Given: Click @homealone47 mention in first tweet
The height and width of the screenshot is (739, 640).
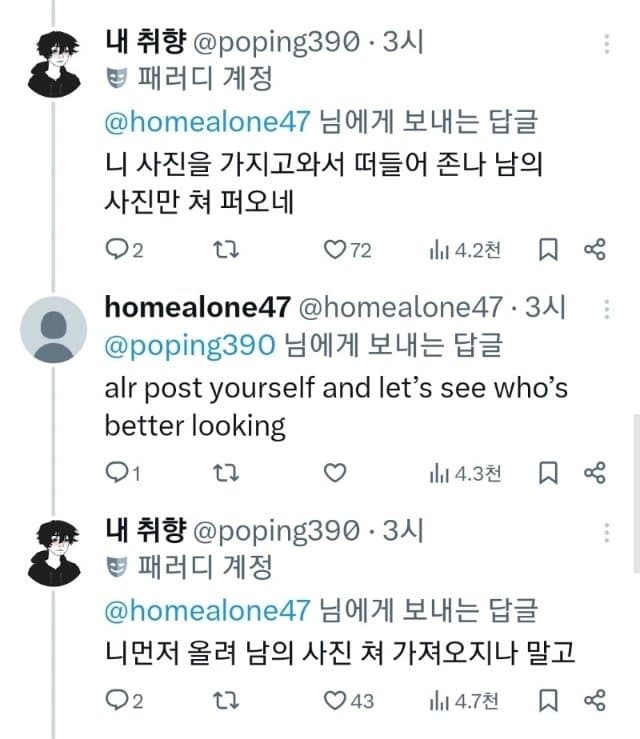Looking at the screenshot, I should pos(207,122).
